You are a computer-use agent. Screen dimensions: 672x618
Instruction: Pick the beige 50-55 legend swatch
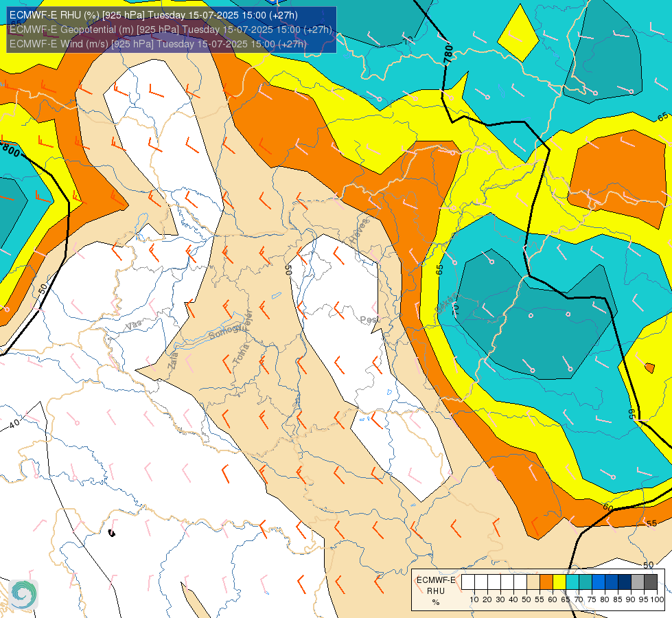pyautogui.click(x=533, y=582)
